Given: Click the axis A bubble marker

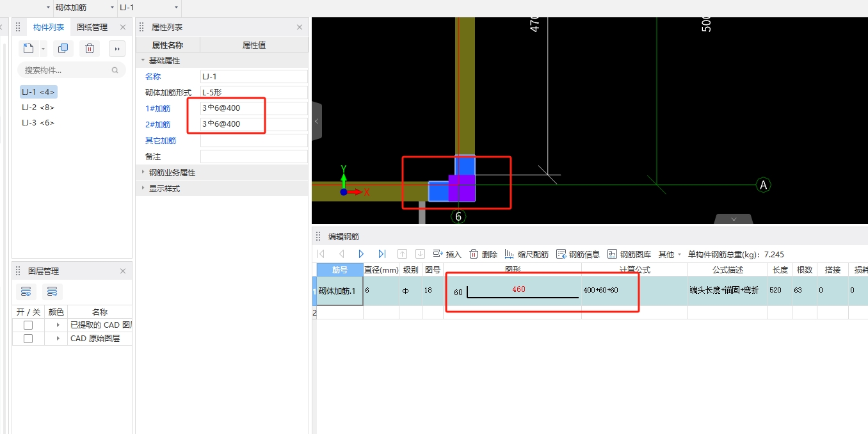Looking at the screenshot, I should (763, 185).
